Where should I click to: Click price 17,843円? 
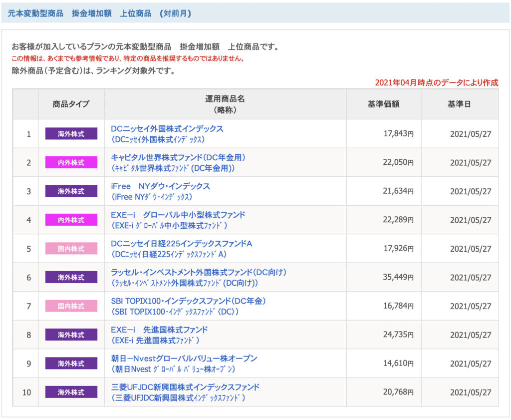coord(399,133)
